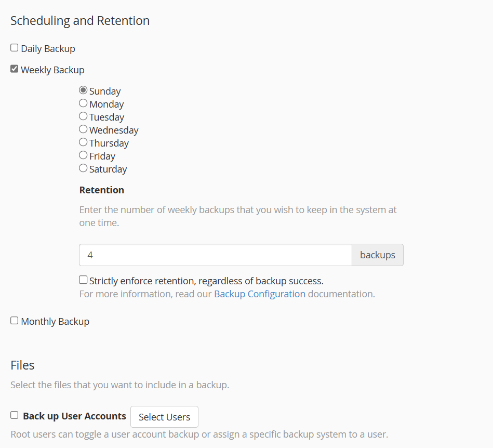The width and height of the screenshot is (493, 448).
Task: Choose Saturday as the backup day
Action: [x=83, y=168]
